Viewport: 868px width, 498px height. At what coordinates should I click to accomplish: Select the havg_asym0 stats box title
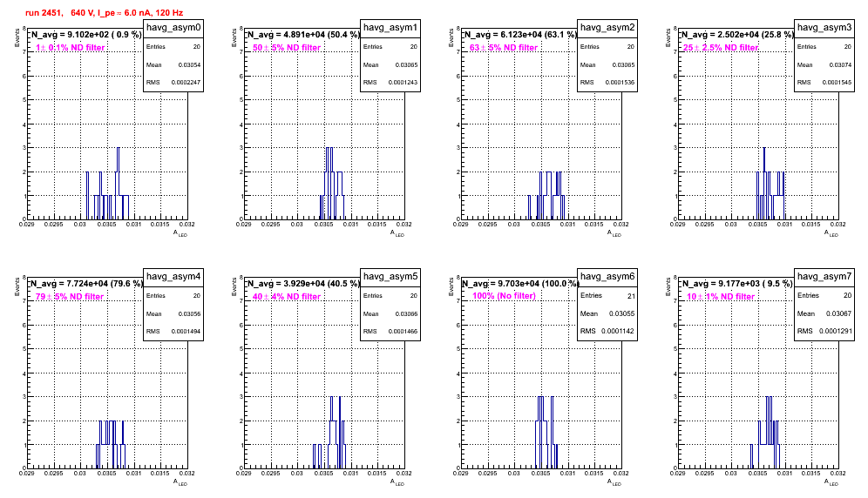pyautogui.click(x=173, y=28)
